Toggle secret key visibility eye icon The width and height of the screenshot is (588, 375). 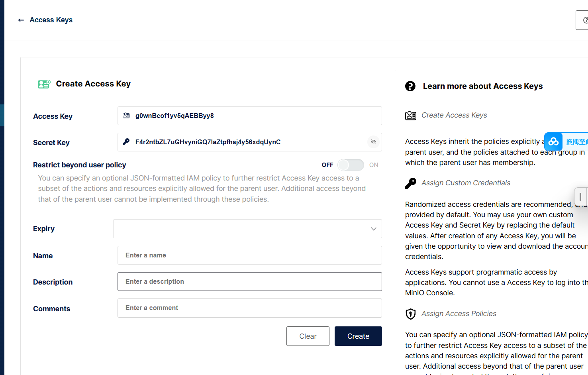pos(373,142)
